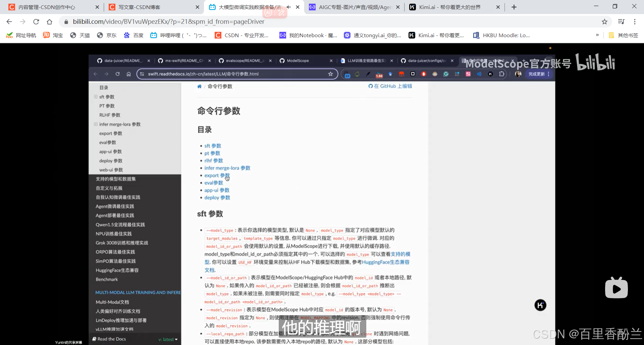Open the 网址导航 bookmark
The image size is (644, 345).
[x=21, y=35]
